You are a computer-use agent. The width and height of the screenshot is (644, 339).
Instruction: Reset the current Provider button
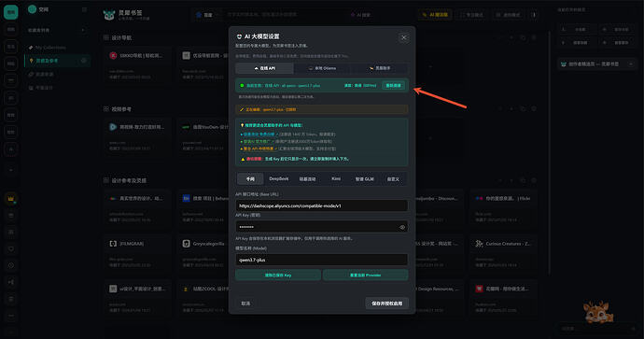366,275
